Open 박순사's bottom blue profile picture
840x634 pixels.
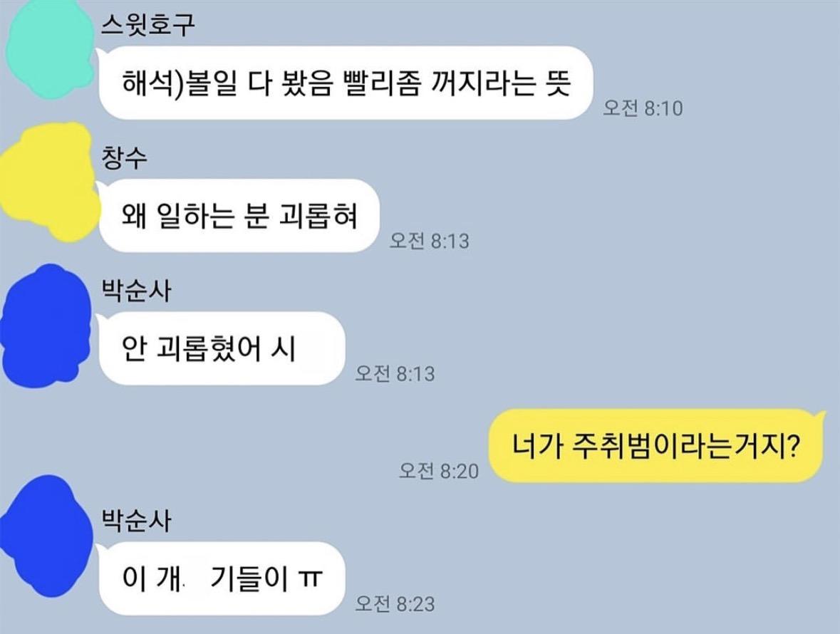[46, 536]
